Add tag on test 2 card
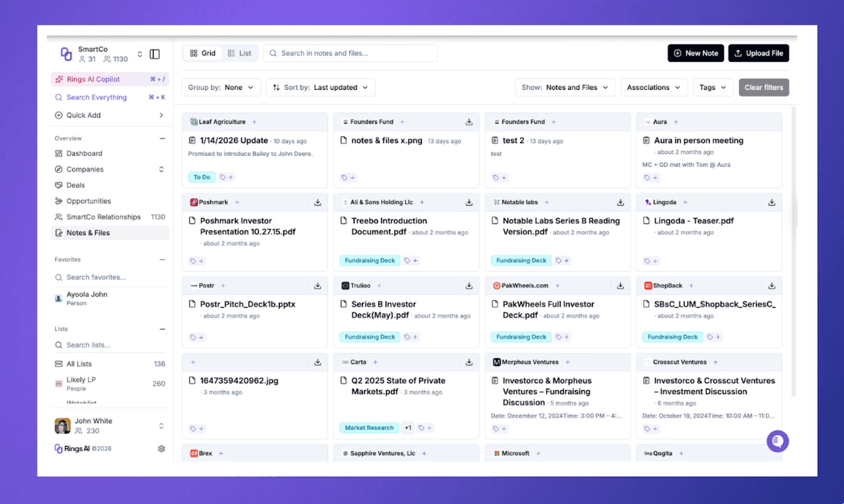 coord(500,178)
